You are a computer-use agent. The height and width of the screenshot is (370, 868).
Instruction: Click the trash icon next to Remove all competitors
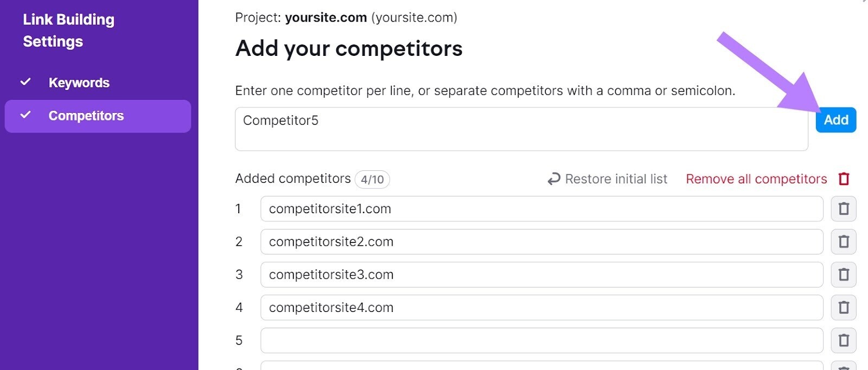coord(844,179)
